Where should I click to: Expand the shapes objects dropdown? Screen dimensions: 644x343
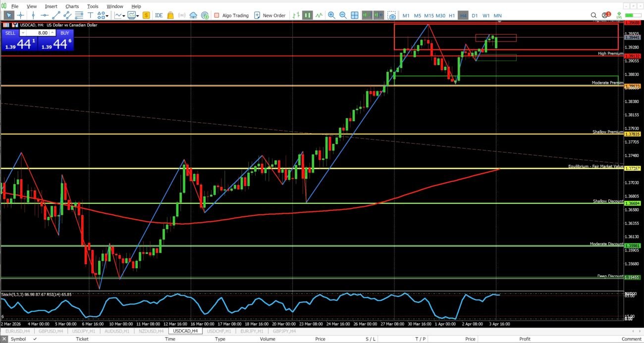pyautogui.click(x=104, y=15)
